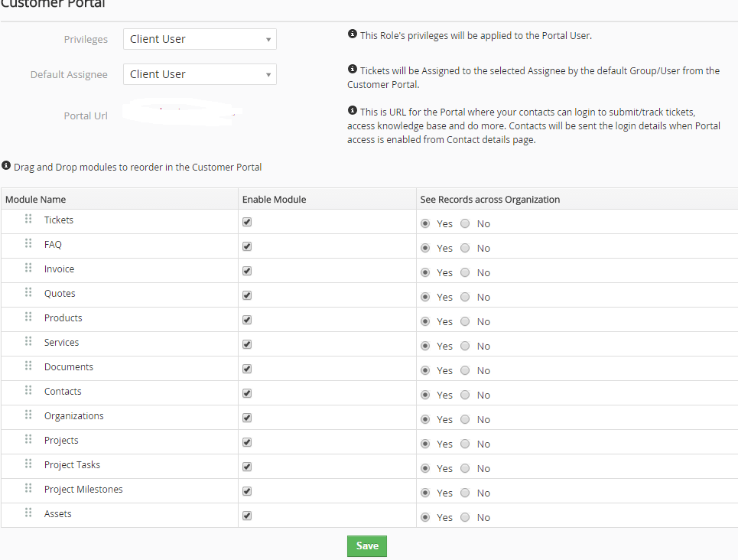Click the drag handle for the Quotes row
Screen dimensions: 738x560
pos(28,292)
